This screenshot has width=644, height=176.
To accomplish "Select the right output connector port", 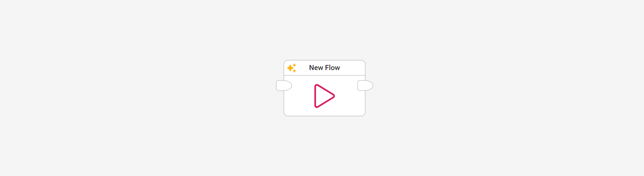I will (365, 86).
